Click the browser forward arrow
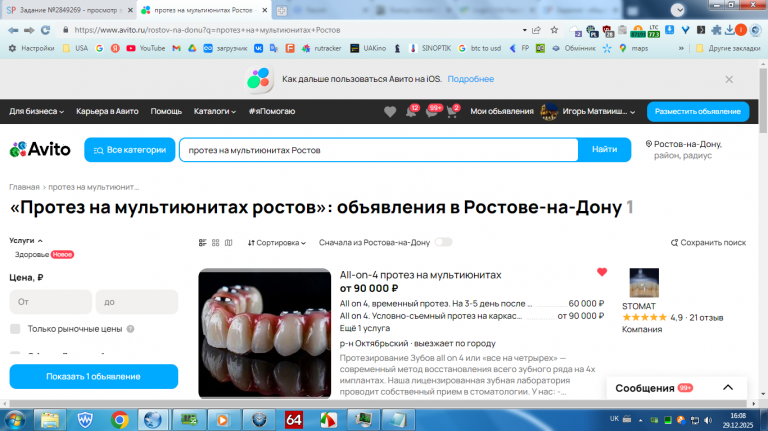768x431 pixels. point(29,30)
